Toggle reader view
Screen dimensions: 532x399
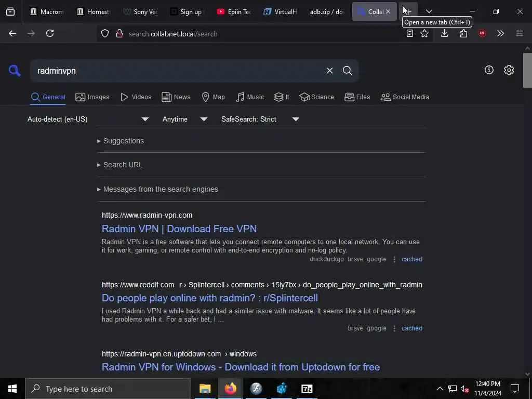[x=410, y=33]
